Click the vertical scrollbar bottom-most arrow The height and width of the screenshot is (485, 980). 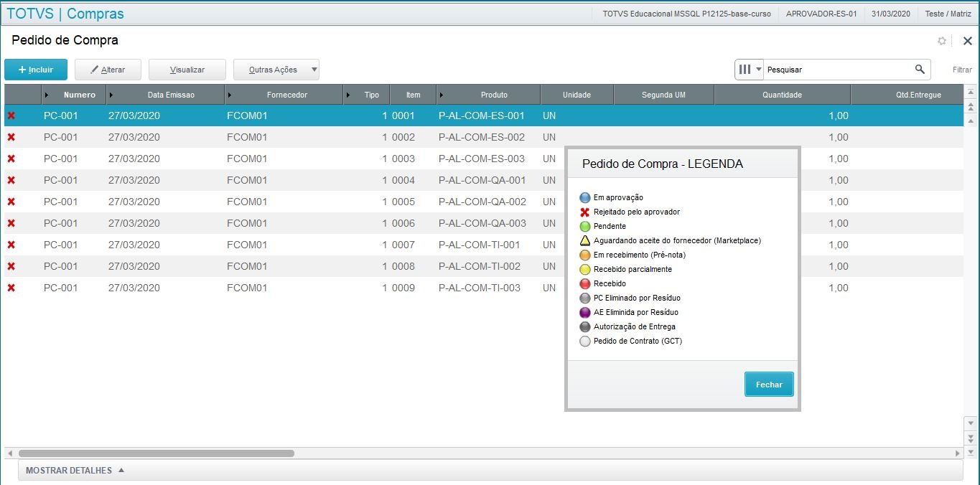click(x=971, y=452)
